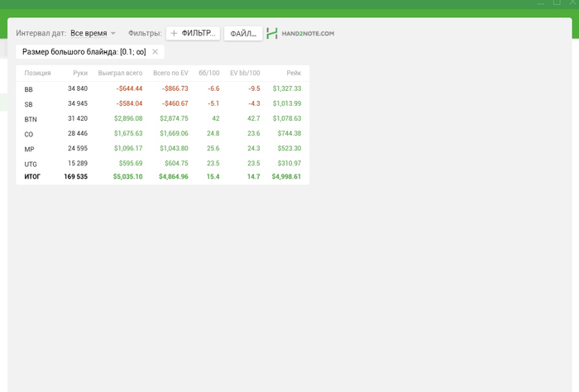Click the -6.6 bb/100 value

213,88
